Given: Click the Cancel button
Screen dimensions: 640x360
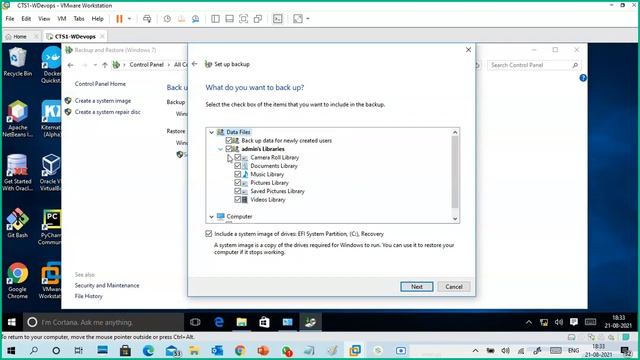Looking at the screenshot, I should click(x=453, y=287).
